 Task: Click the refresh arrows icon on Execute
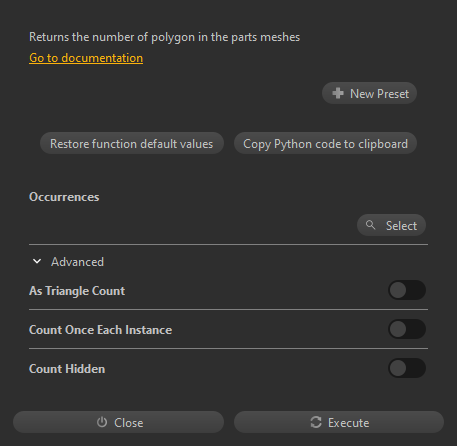pyautogui.click(x=316, y=422)
